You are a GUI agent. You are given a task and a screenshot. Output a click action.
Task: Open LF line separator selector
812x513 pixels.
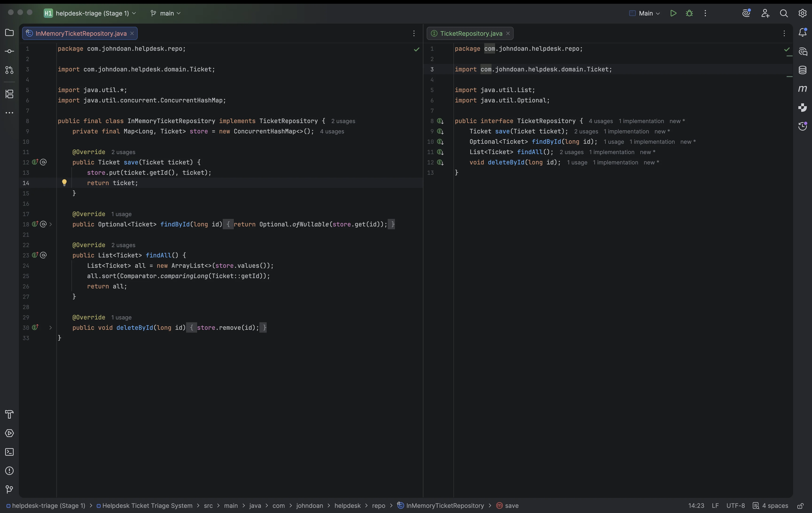tap(715, 505)
